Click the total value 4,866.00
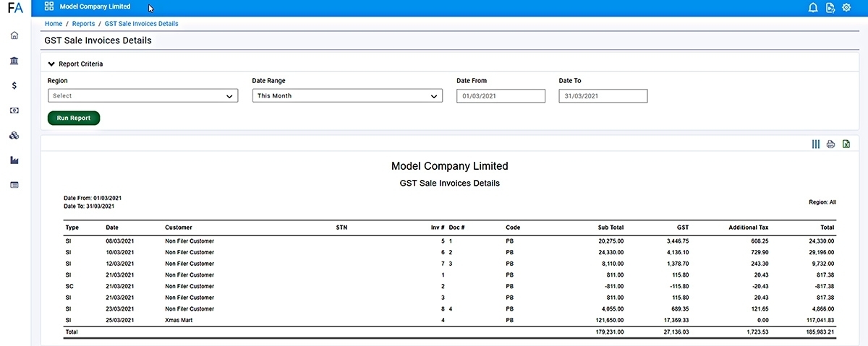 pos(822,308)
